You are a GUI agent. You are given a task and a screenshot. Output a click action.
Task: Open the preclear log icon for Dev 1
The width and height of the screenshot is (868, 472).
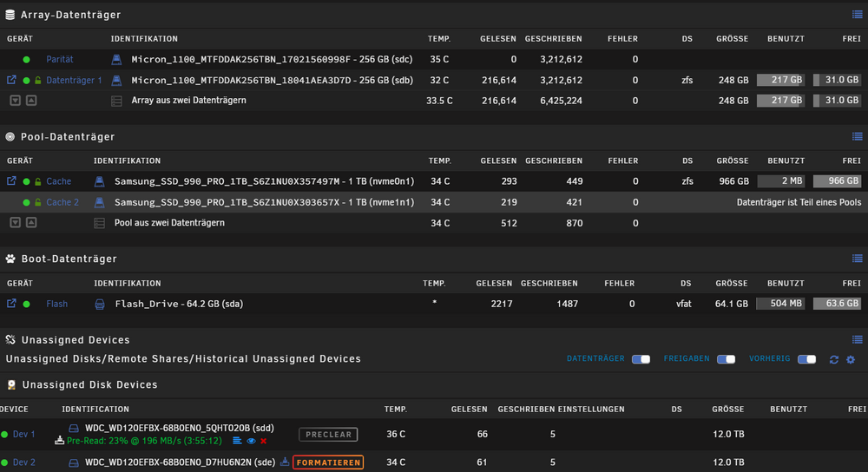237,441
